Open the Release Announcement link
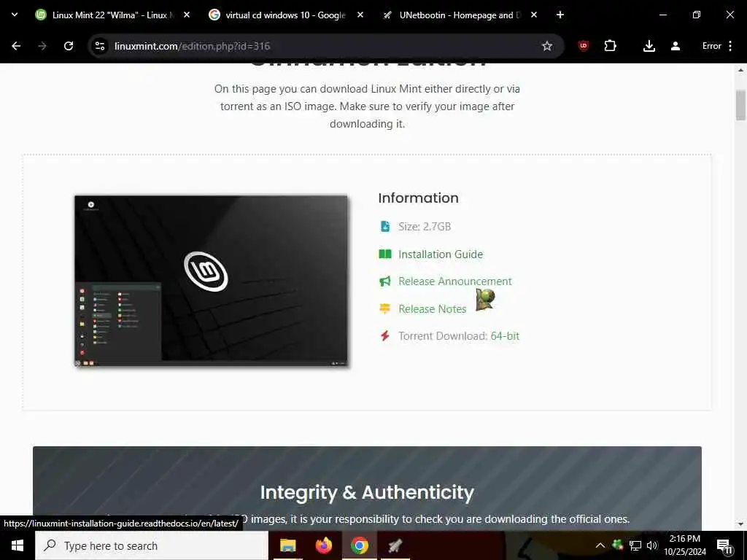 (x=455, y=281)
